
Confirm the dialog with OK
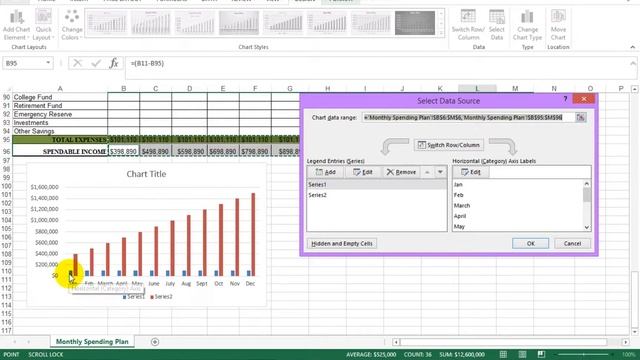point(530,244)
